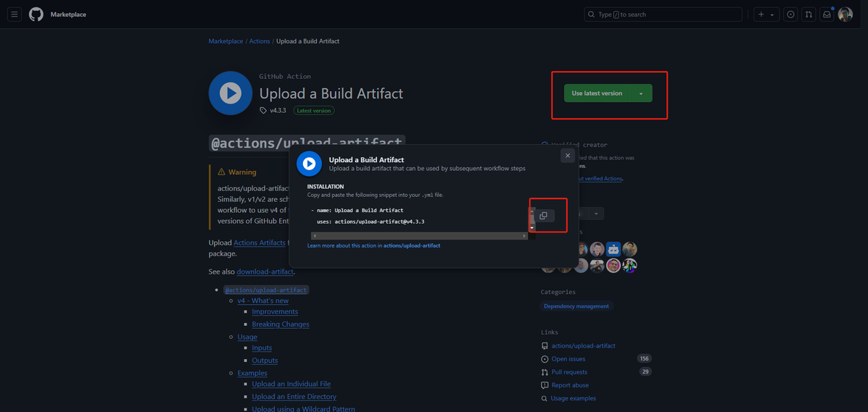
Task: Focus the Type / to search field
Action: [663, 14]
